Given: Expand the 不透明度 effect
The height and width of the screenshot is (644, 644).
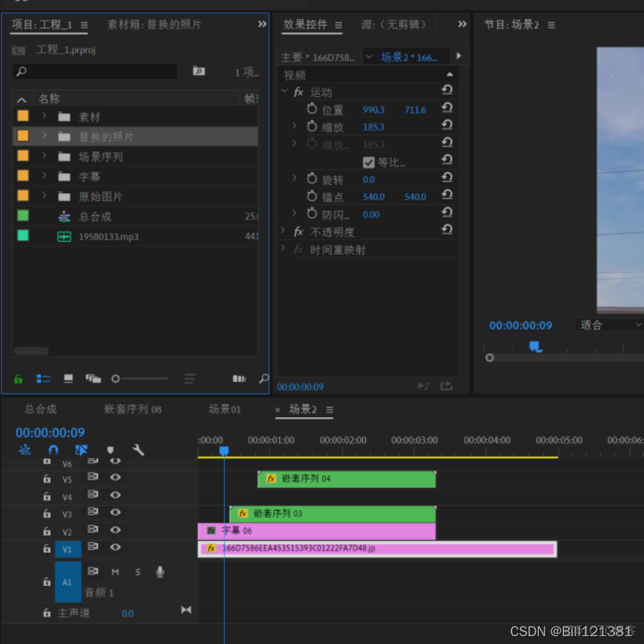Looking at the screenshot, I should [x=283, y=231].
